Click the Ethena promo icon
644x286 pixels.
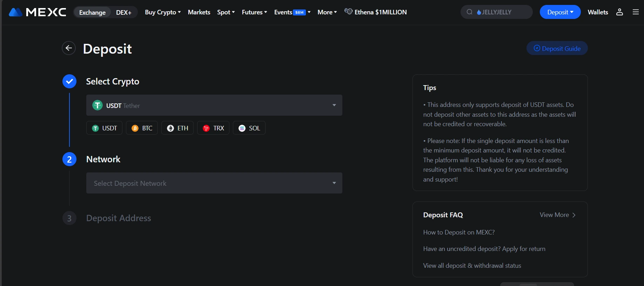(x=348, y=12)
